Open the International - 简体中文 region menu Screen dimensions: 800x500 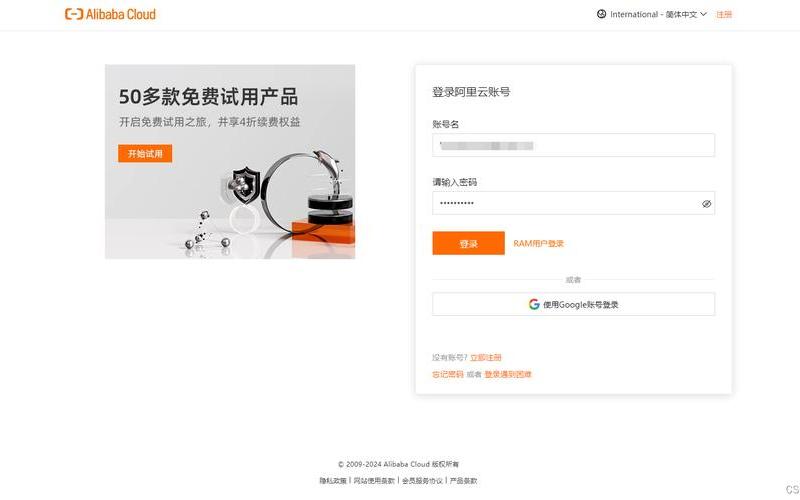(653, 14)
